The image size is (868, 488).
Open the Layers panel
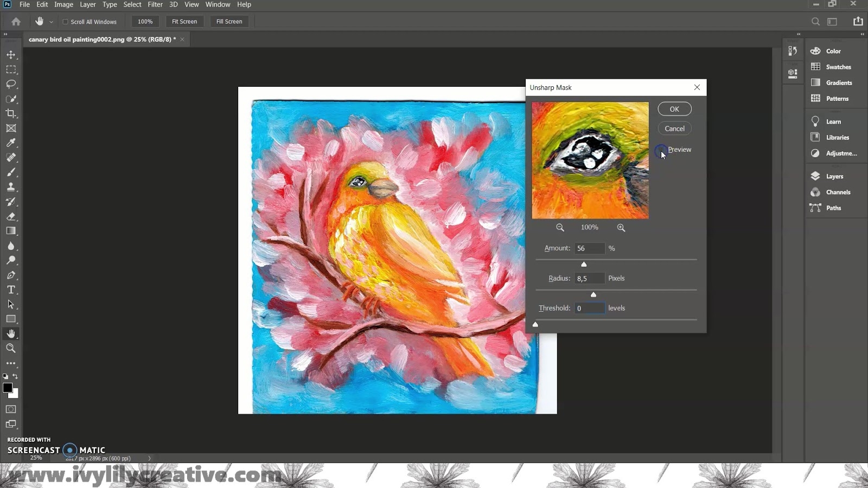click(x=834, y=176)
